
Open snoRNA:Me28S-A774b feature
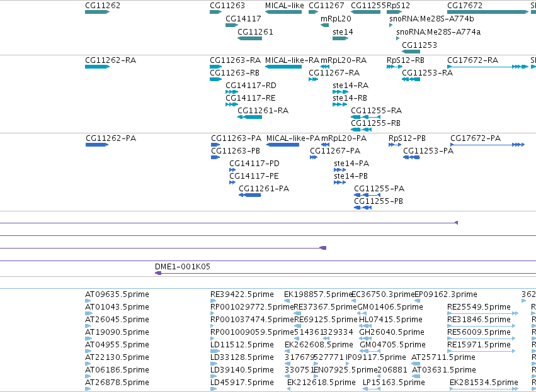(391, 25)
